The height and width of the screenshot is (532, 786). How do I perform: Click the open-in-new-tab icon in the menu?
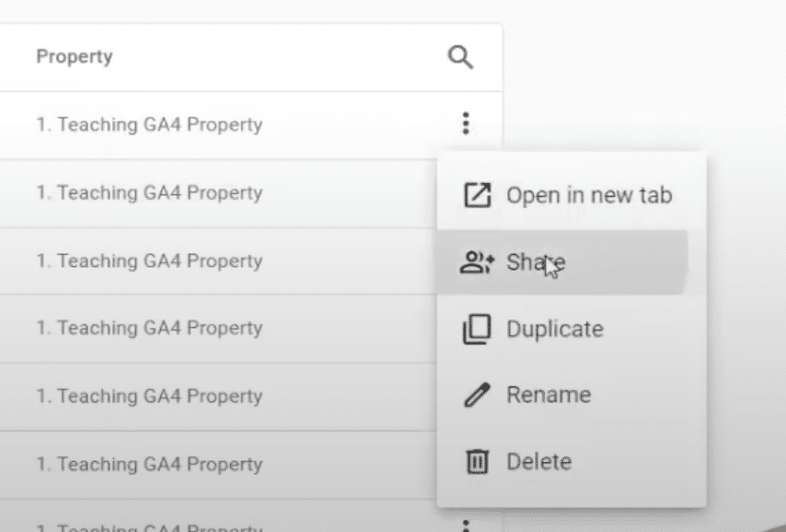[477, 194]
